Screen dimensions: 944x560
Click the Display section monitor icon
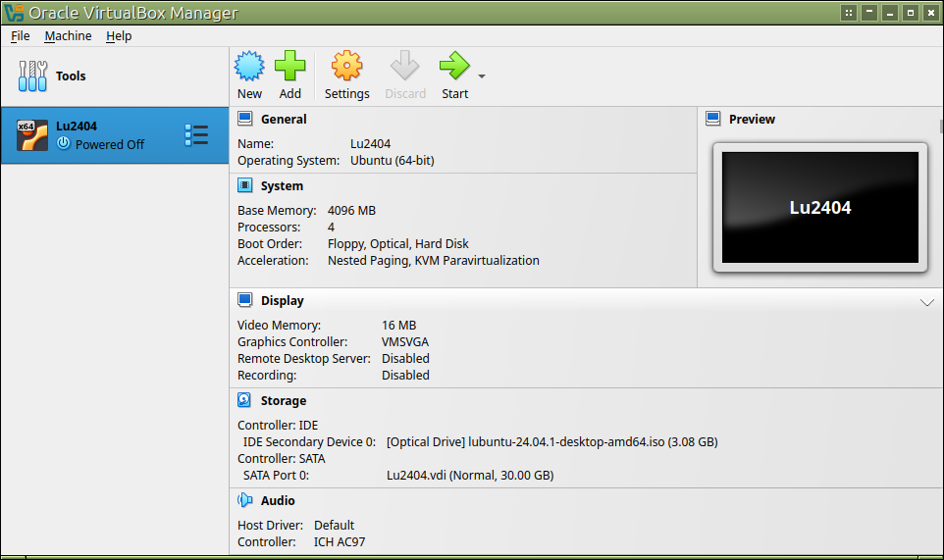click(244, 300)
